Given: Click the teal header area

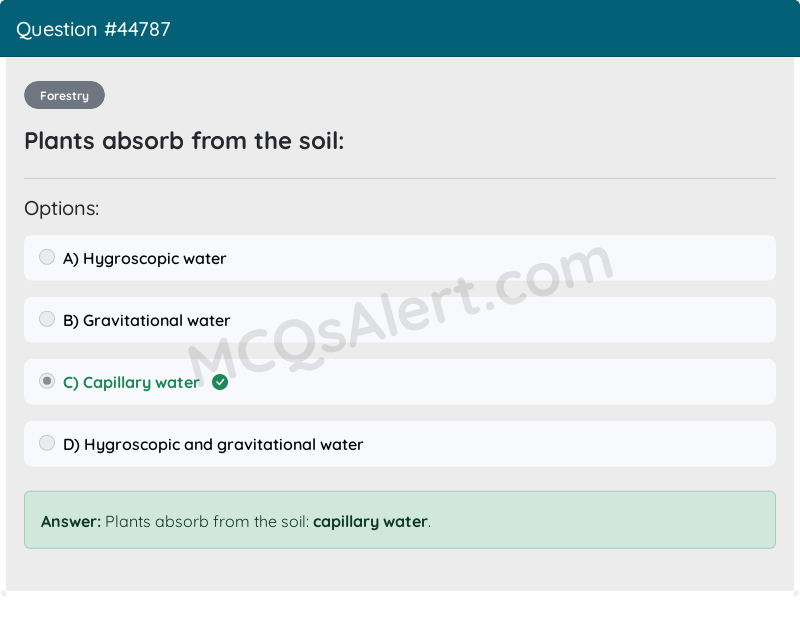Looking at the screenshot, I should point(400,29).
